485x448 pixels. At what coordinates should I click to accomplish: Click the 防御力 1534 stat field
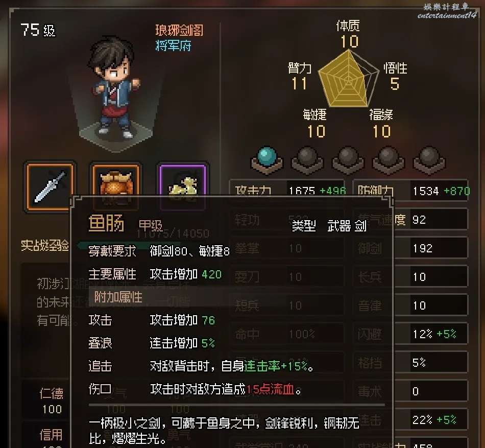click(411, 190)
